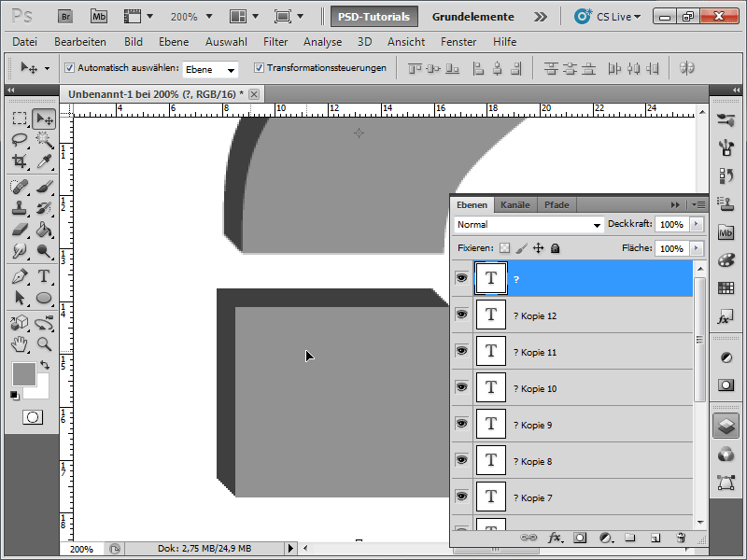Switch to the Grundelemente workspace
This screenshot has width=747, height=560.
click(472, 17)
